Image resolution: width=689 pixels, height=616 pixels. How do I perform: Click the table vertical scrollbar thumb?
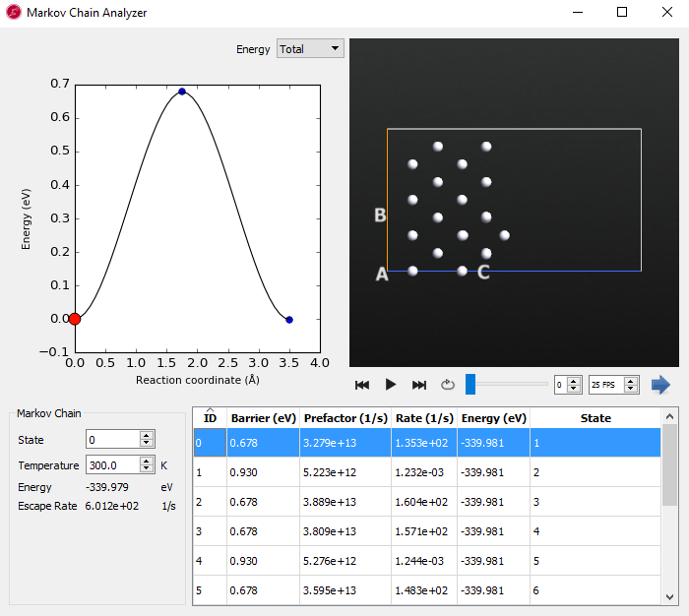(x=669, y=464)
